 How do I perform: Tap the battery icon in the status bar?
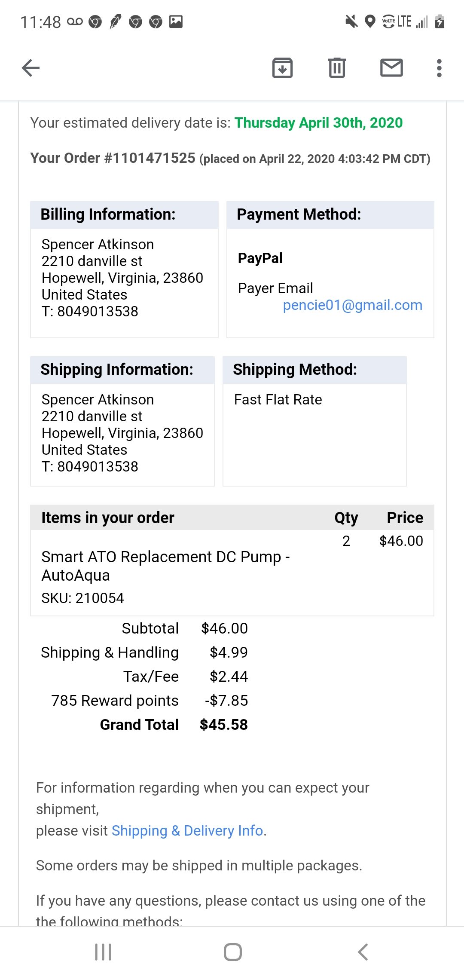[439, 21]
